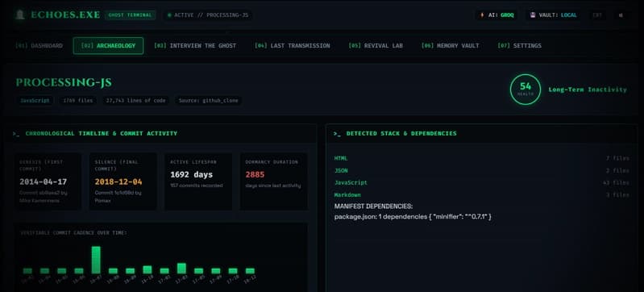Click the prompt icon before Chronological Timeline heading

pyautogui.click(x=16, y=134)
